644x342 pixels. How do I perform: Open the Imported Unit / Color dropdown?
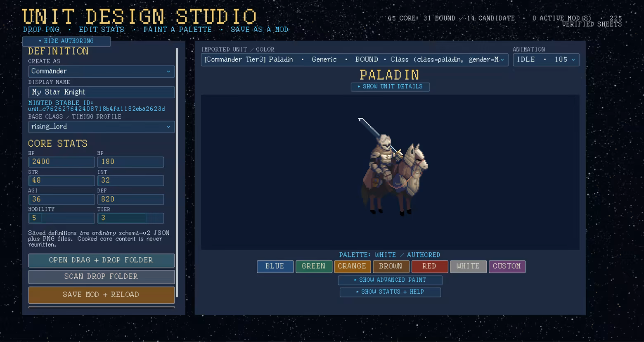click(x=355, y=60)
